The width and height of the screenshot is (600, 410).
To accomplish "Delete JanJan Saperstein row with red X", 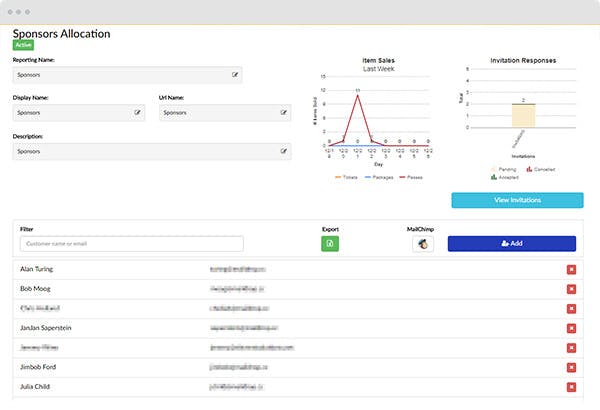I will [x=571, y=328].
